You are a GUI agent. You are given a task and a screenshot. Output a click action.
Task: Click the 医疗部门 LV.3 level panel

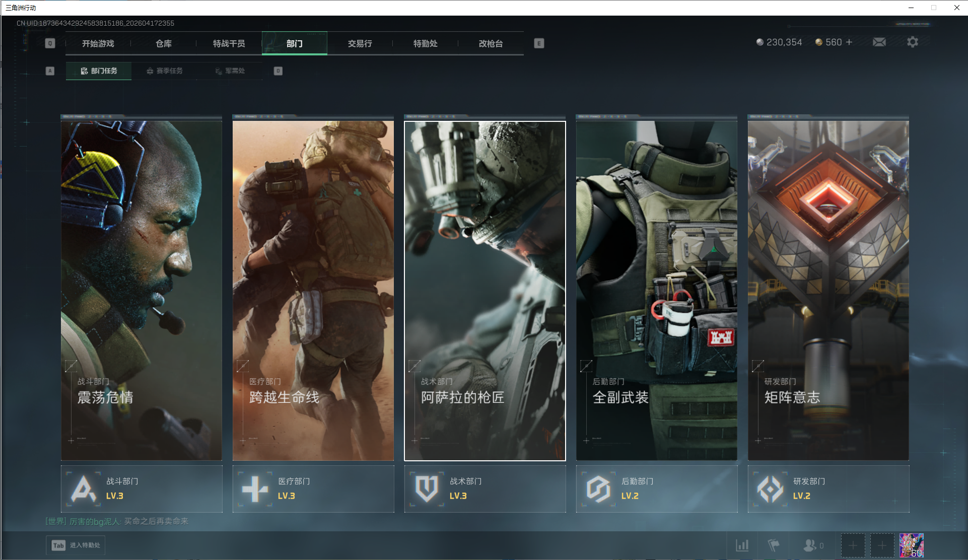[x=313, y=488]
